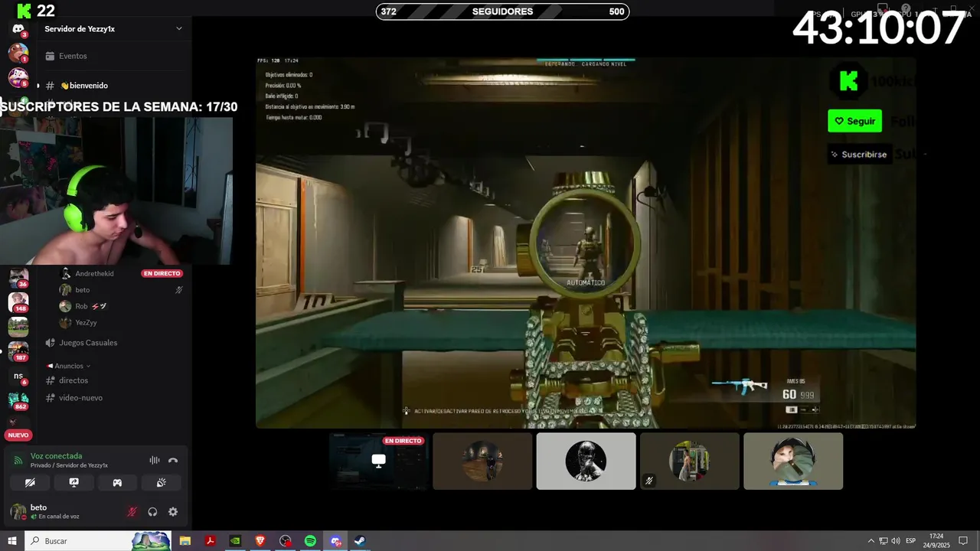Open Voz conectada connection info
The image size is (980, 551).
[x=56, y=456]
